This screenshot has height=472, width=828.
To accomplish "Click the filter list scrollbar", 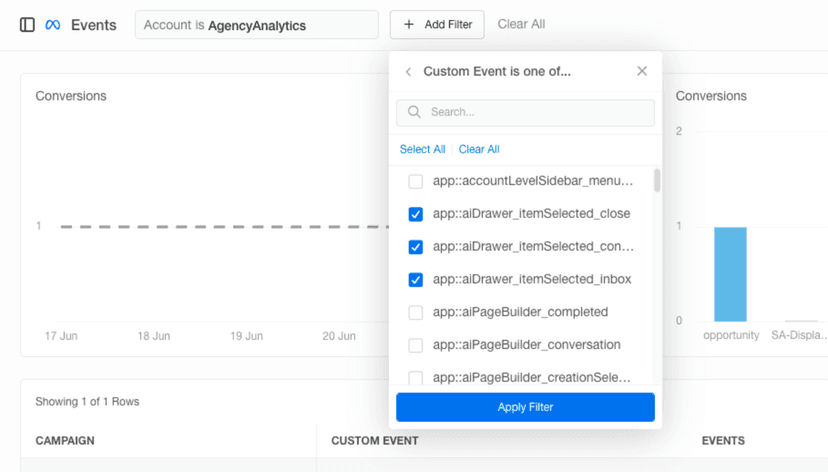I will coord(657,181).
